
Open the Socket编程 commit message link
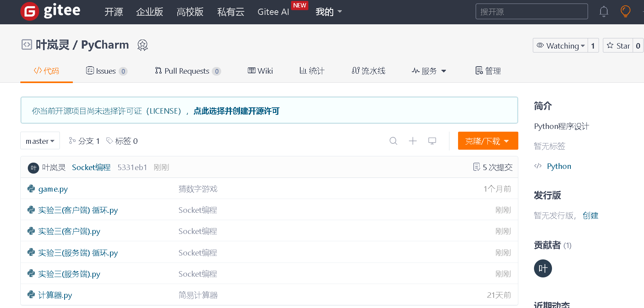pos(91,167)
